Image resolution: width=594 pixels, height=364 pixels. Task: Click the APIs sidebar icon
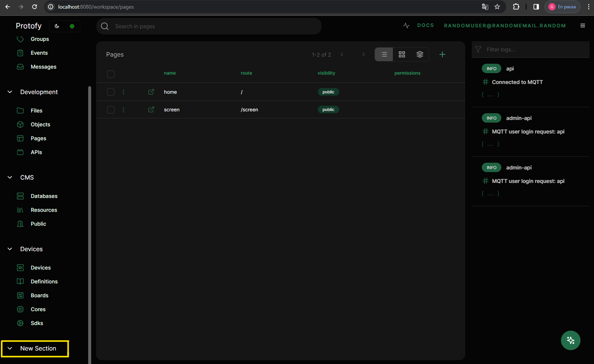tap(20, 152)
